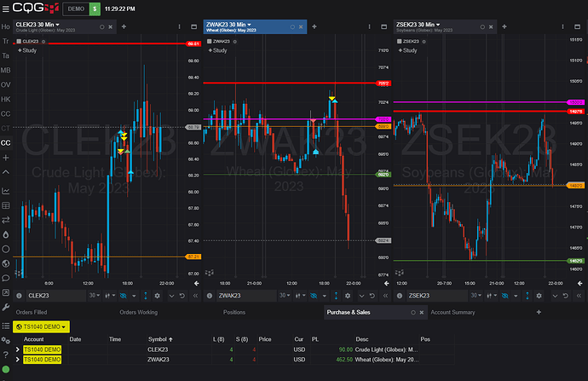The width and height of the screenshot is (588, 381).
Task: Switch to the Orders Working tab
Action: [138, 312]
